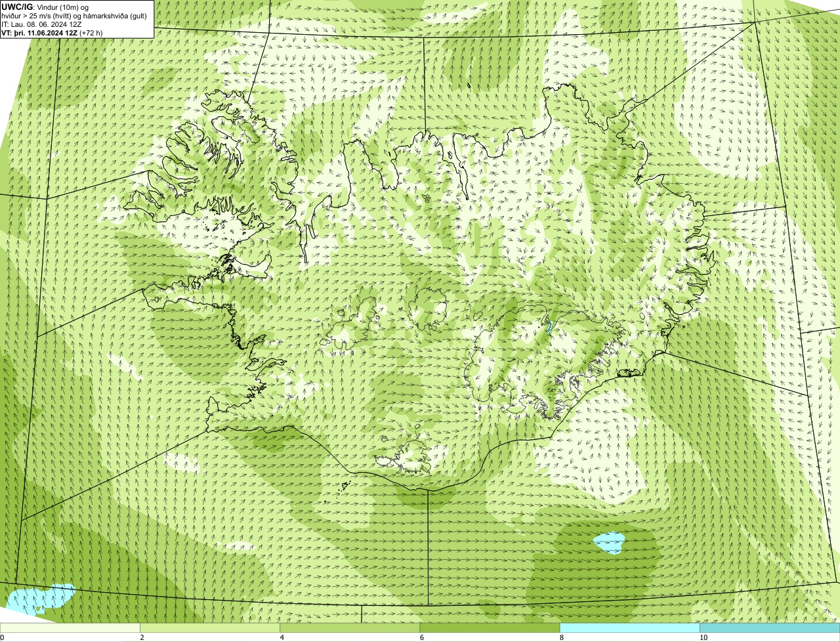The width and height of the screenshot is (840, 642).
Task: Click the cyan wind patch in bottom-left corner
Action: pos(39,597)
